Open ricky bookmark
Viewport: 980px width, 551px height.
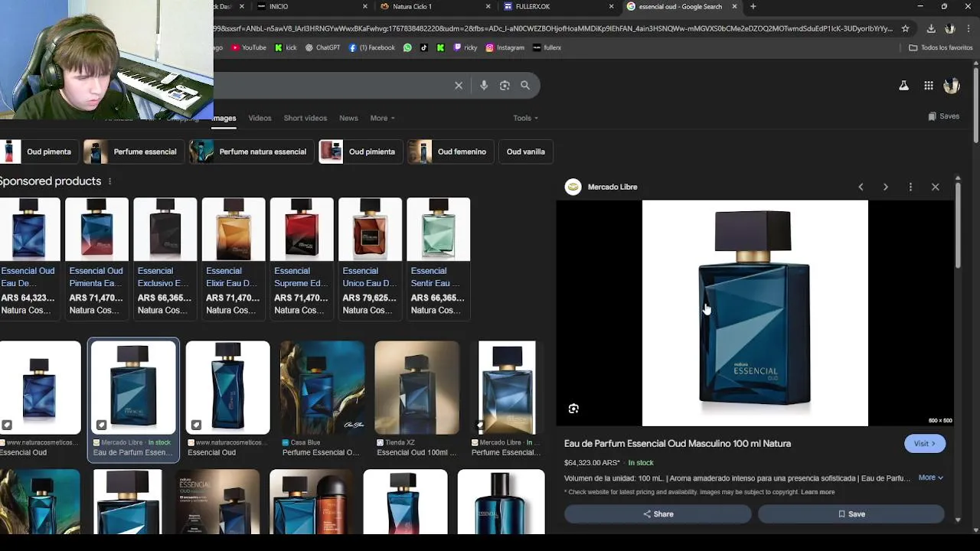(x=465, y=47)
